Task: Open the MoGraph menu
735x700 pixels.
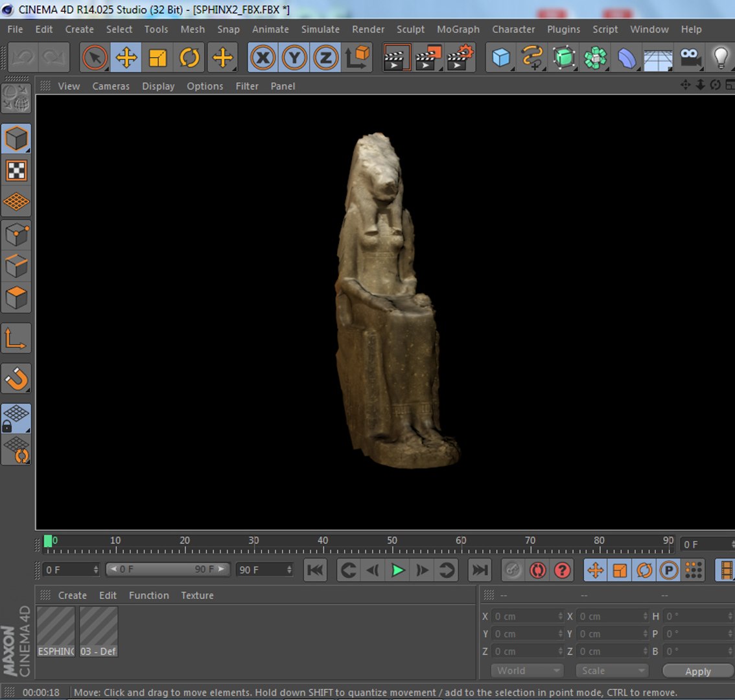Action: pyautogui.click(x=458, y=29)
